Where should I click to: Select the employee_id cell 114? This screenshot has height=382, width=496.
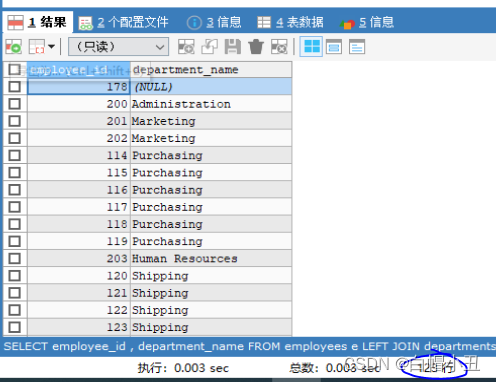coord(79,155)
